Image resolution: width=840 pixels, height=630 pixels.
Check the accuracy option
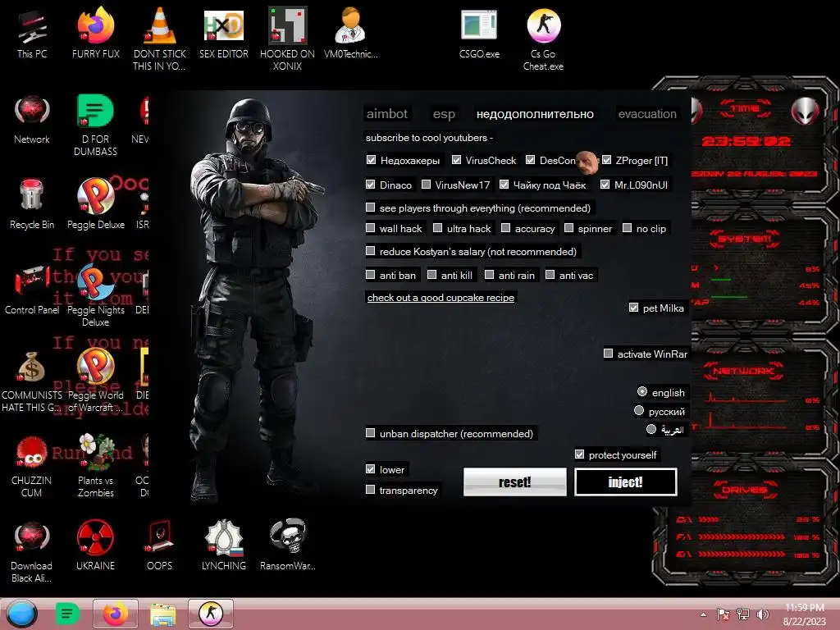pyautogui.click(x=505, y=228)
